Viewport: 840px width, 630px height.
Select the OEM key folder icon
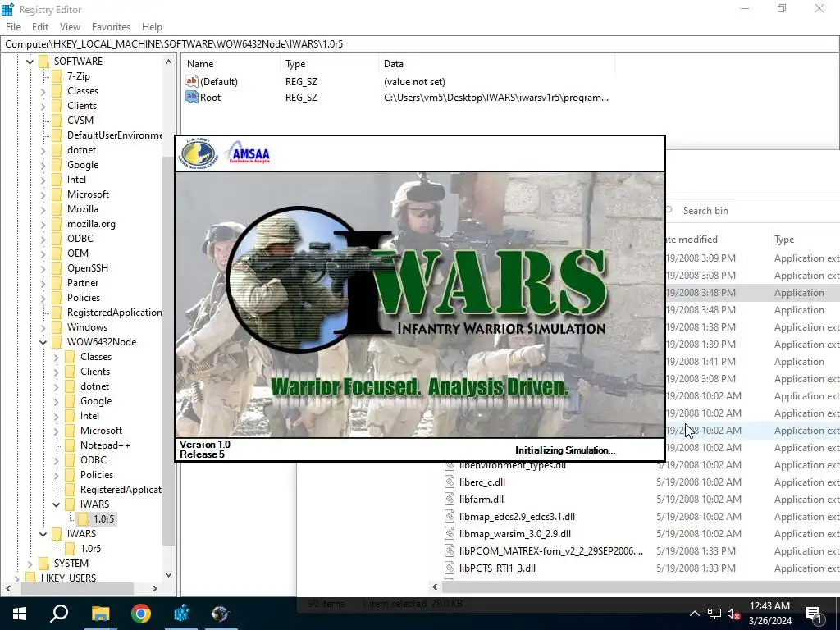tap(57, 253)
